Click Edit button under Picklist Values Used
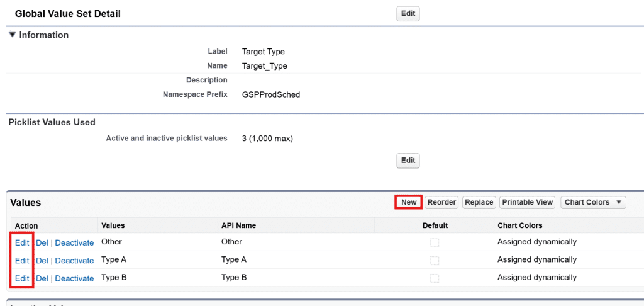Viewport: 644px width, 306px height. 408,161
